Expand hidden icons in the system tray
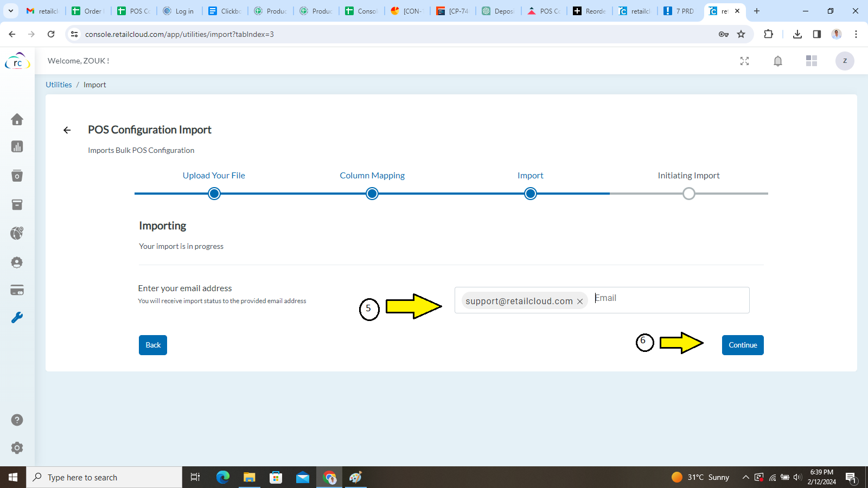This screenshot has width=868, height=488. coord(745,477)
